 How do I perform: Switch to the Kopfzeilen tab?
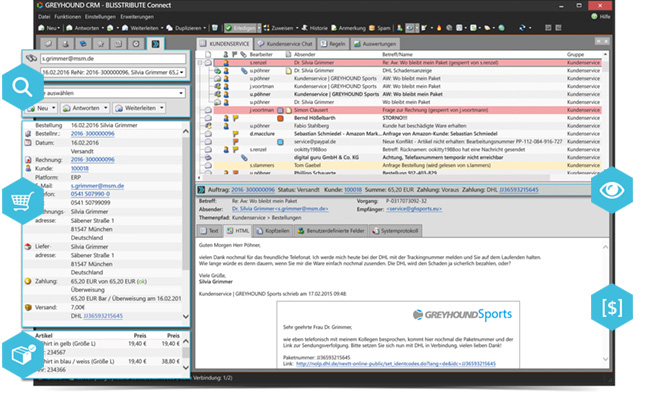tap(273, 231)
